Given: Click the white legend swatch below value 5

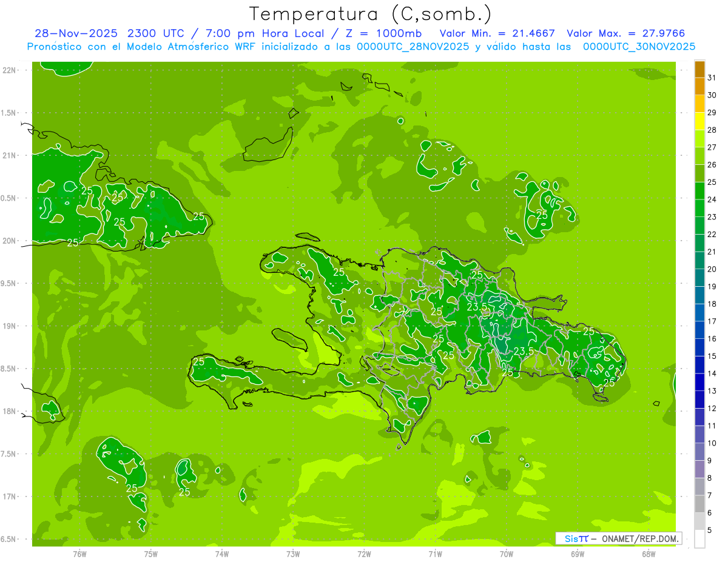Looking at the screenshot, I should coord(699,539).
